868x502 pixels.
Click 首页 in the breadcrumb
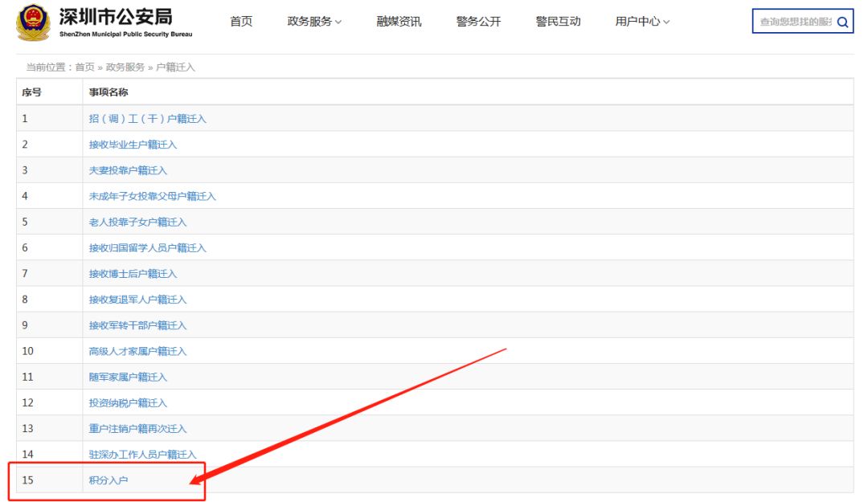pyautogui.click(x=84, y=67)
